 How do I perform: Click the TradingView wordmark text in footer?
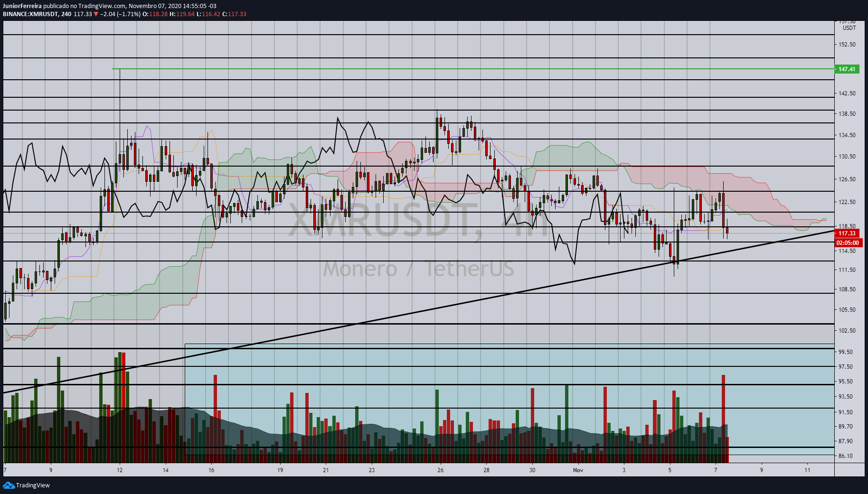tap(33, 485)
